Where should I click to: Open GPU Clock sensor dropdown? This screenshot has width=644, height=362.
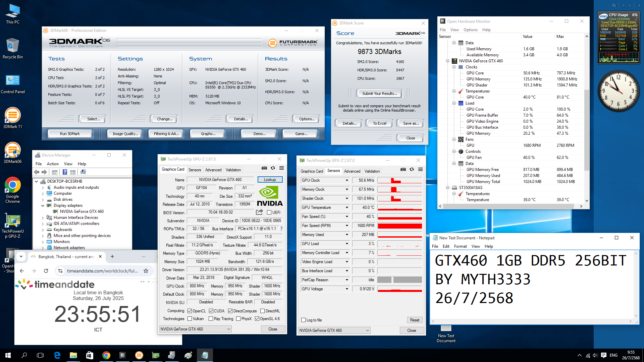(x=347, y=180)
